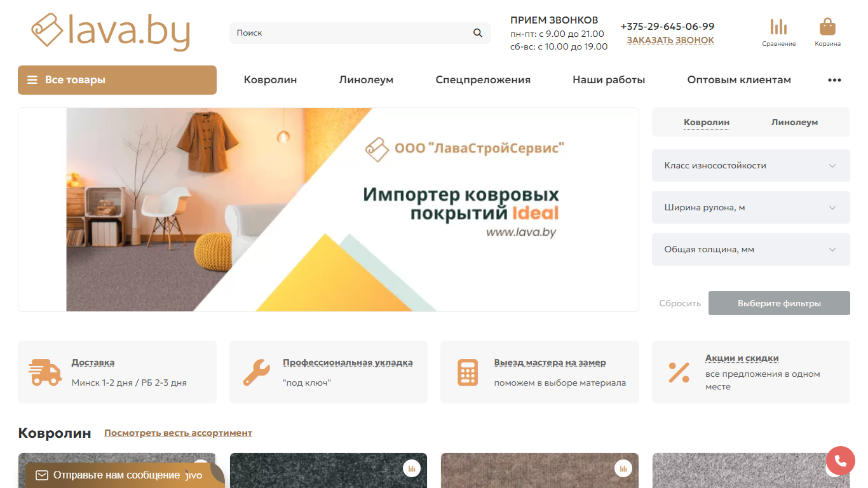868x488 pixels.
Task: Click the wrench icon for professional installation
Action: (257, 372)
